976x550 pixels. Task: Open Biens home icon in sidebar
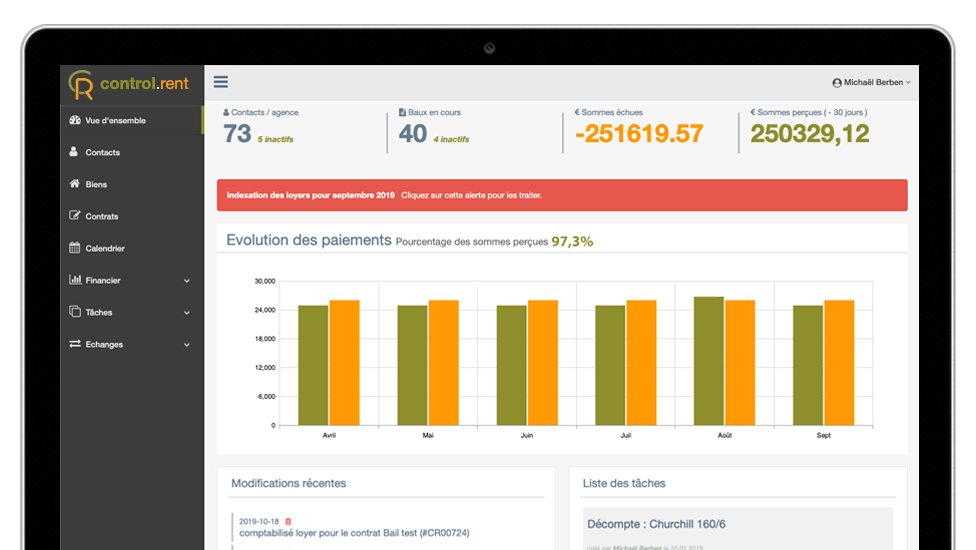[74, 184]
